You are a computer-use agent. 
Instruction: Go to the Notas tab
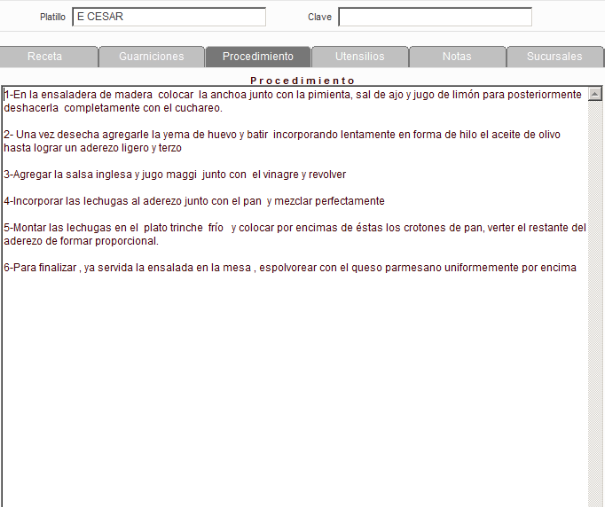[457, 57]
